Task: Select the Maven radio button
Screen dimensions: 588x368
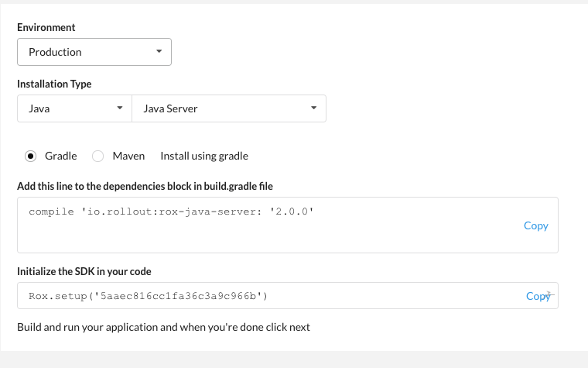Action: click(98, 156)
